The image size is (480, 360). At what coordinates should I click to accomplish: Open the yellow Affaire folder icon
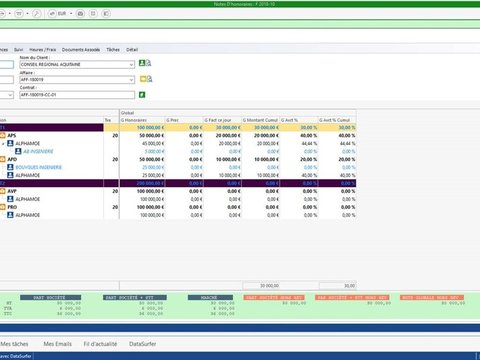coord(143,79)
